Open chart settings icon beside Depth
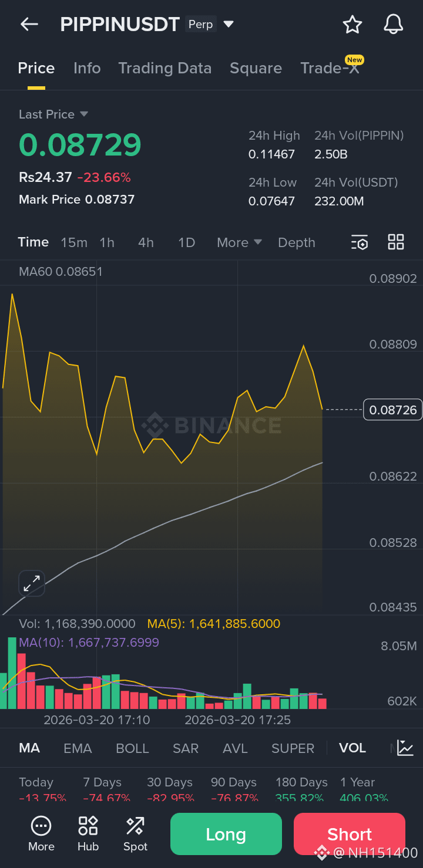 360,242
